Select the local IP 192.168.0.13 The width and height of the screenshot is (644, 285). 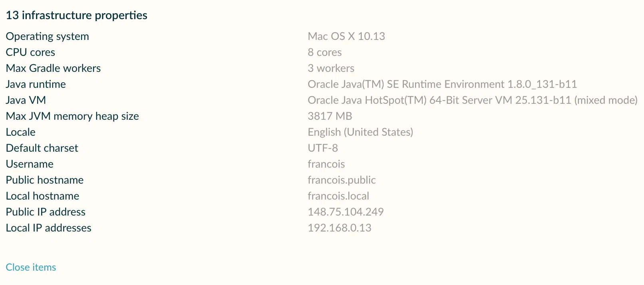tap(339, 228)
